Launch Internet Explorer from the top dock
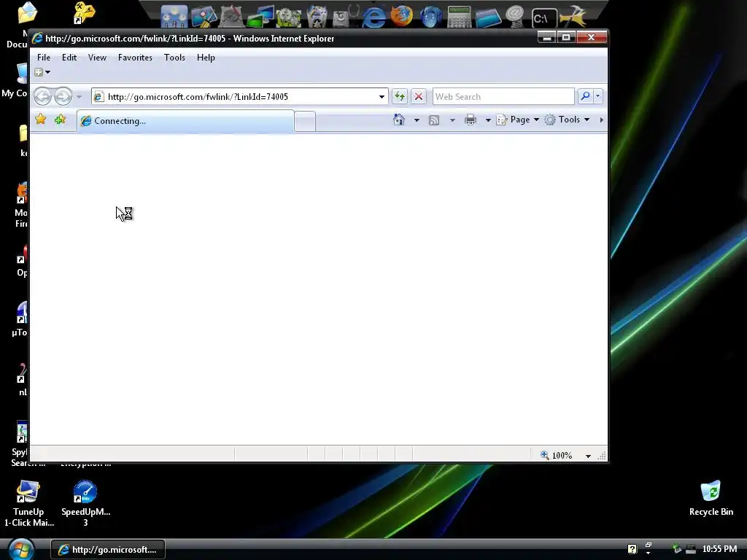 click(x=373, y=17)
